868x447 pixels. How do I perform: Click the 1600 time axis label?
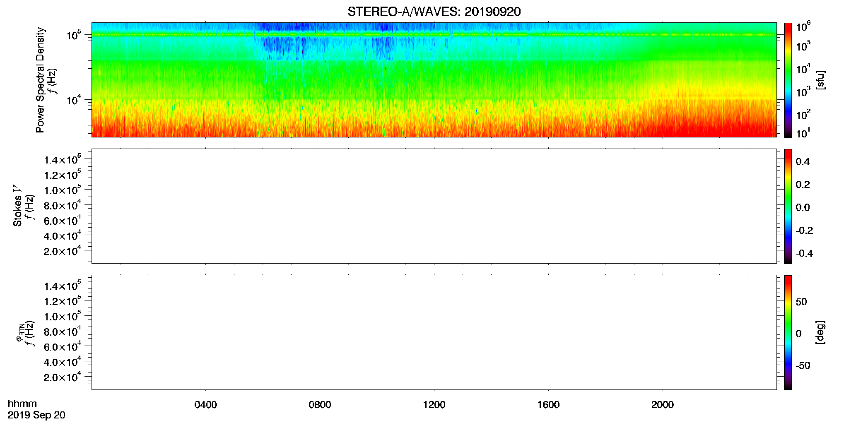548,405
